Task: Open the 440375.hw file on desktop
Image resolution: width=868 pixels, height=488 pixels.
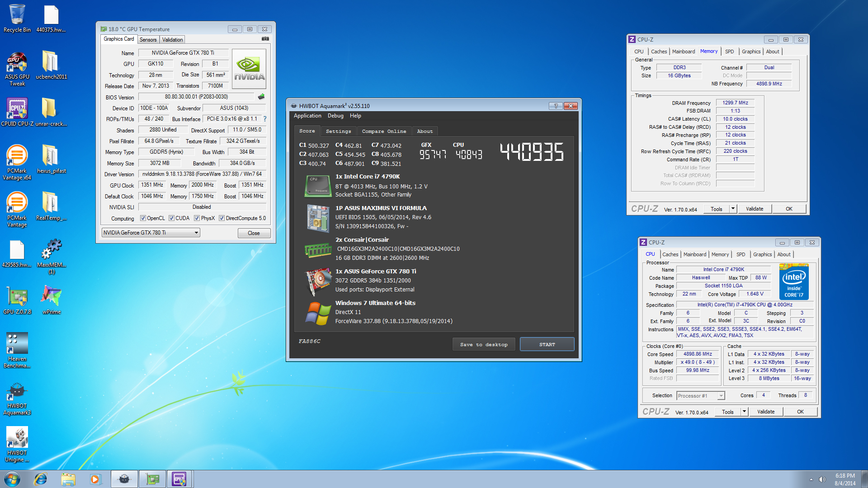Action: pos(51,18)
